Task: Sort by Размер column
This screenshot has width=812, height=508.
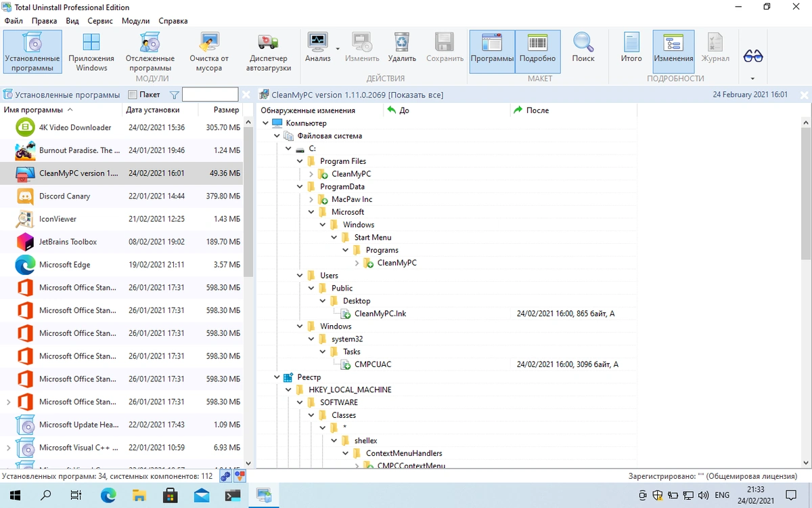Action: [220, 110]
